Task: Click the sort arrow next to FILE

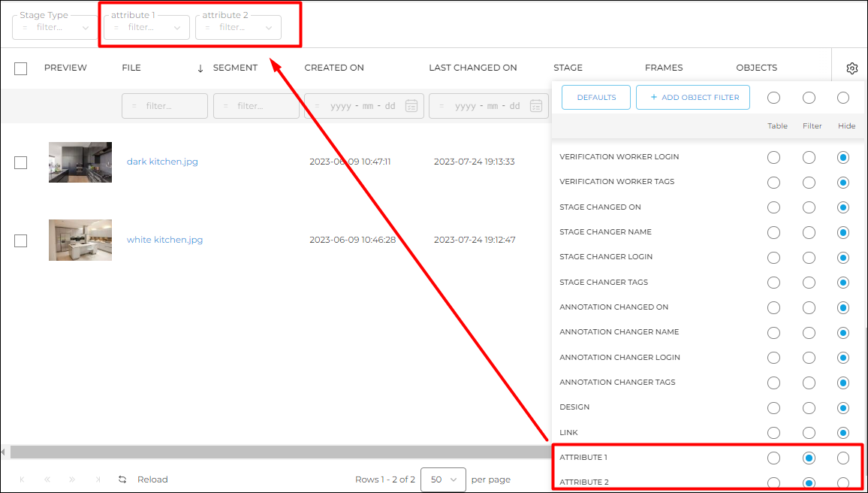Action: click(200, 68)
